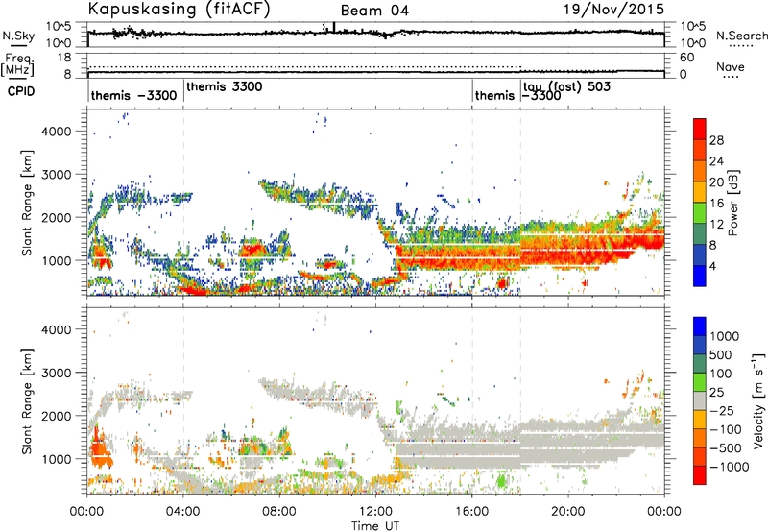Click the orange segment of power colorbar
The width and height of the screenshot is (768, 532).
click(700, 171)
